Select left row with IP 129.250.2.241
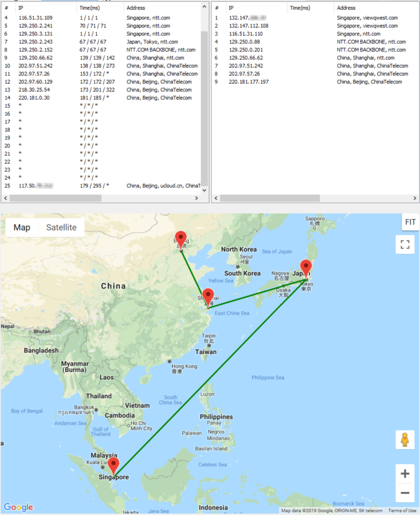Screen dimensions: 420x515 [101, 26]
